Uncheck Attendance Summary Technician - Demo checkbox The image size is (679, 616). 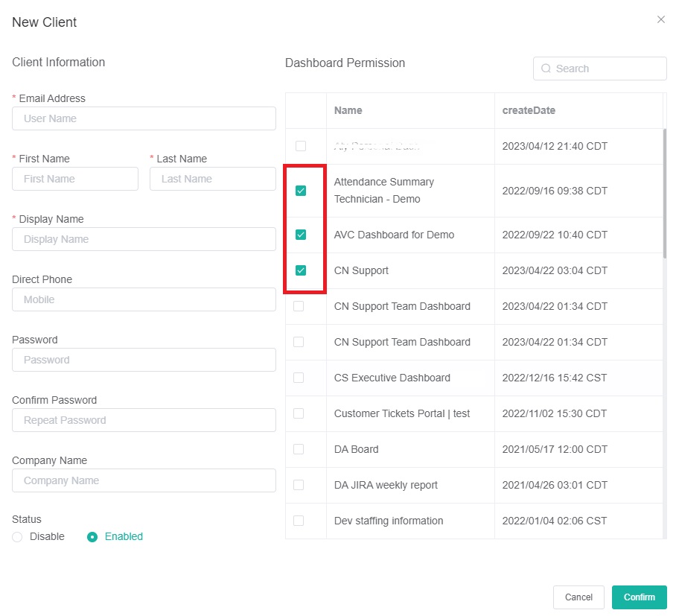301,191
